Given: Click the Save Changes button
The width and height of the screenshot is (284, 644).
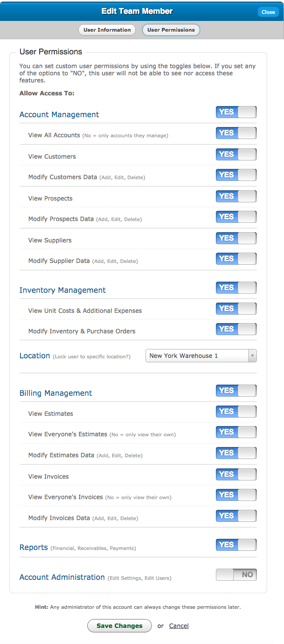Looking at the screenshot, I should (x=119, y=626).
